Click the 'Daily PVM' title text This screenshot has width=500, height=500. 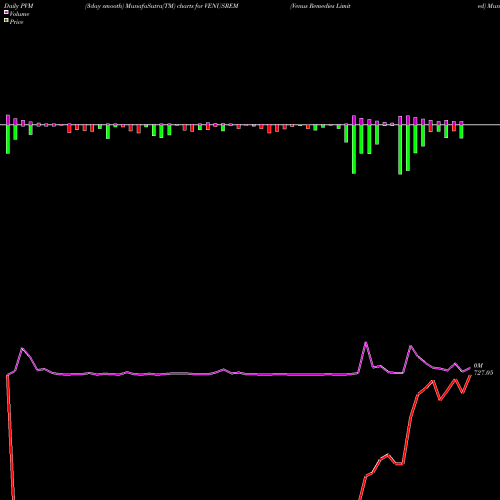pyautogui.click(x=19, y=6)
